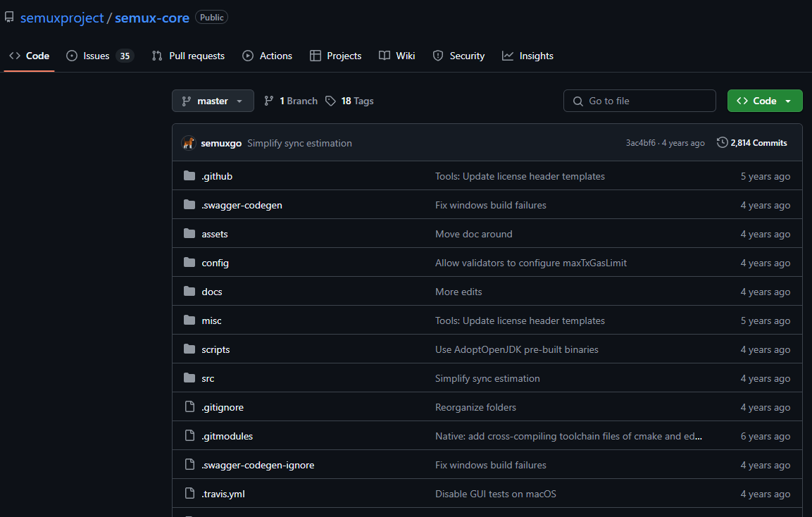Switch to the Code tab
812x517 pixels.
pos(30,56)
